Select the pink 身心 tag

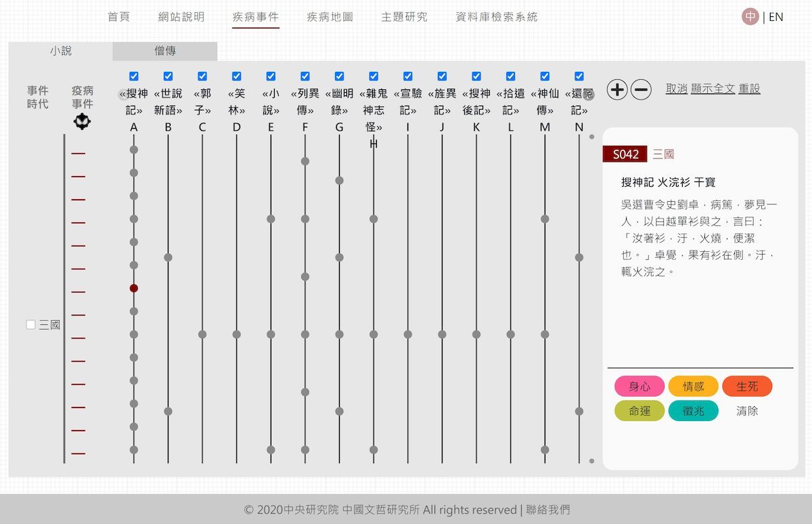[639, 387]
